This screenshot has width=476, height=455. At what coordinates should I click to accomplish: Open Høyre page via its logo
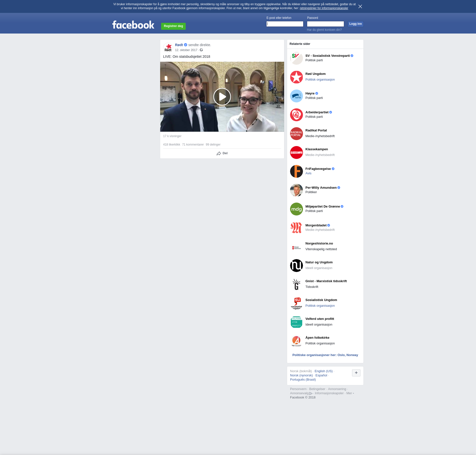tap(297, 96)
